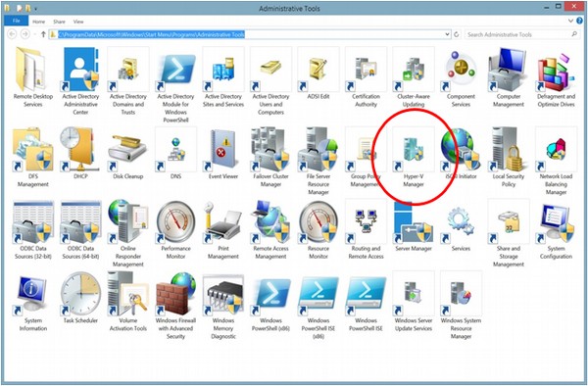Open File Server Resource Manager
The height and width of the screenshot is (386, 588).
tap(318, 161)
